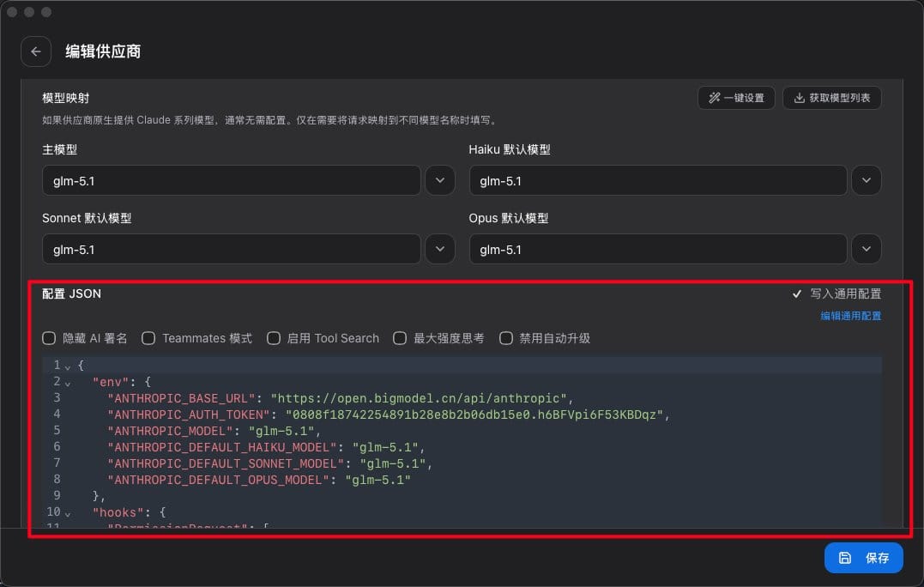
Task: Collapse the "env" fold arrow on line 2
Action: click(x=68, y=384)
